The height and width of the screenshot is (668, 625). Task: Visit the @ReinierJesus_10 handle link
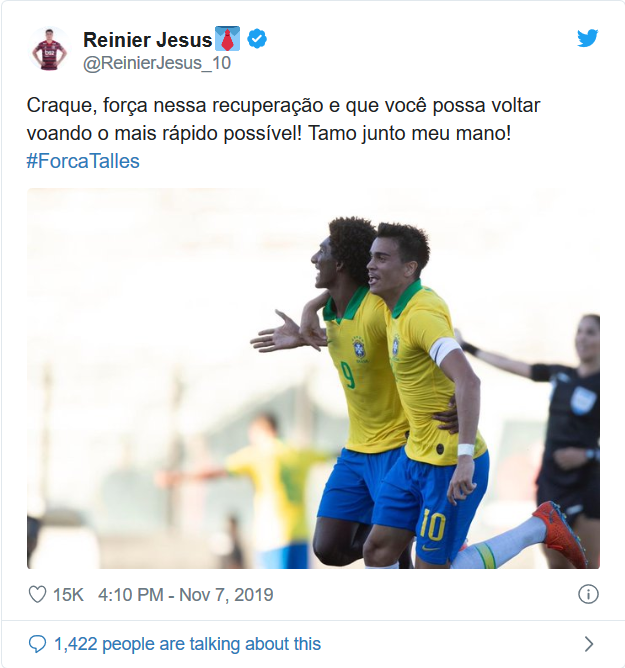point(157,63)
